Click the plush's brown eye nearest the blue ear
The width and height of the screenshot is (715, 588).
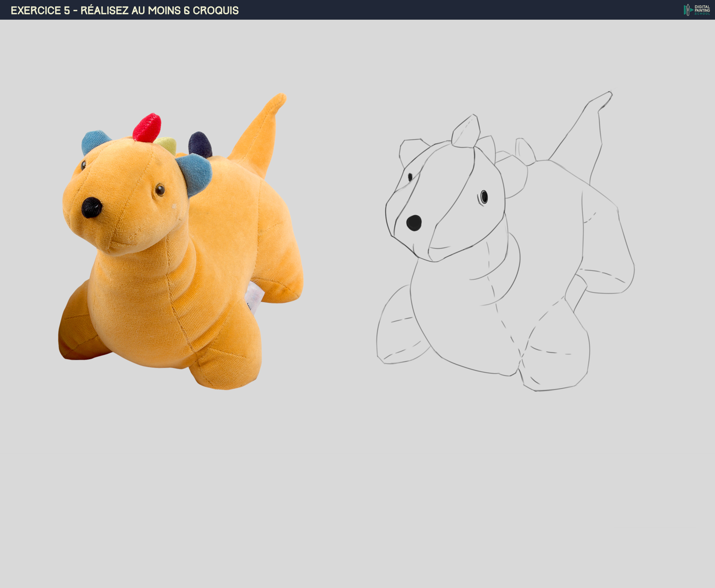tap(160, 190)
